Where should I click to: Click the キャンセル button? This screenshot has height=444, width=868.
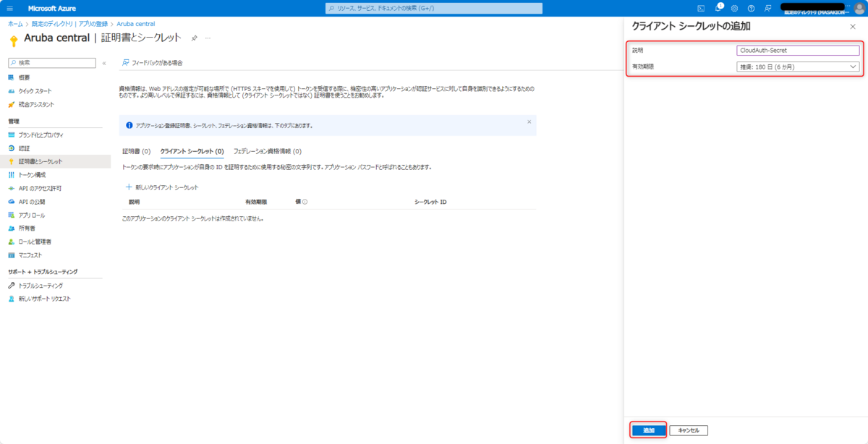coord(689,430)
